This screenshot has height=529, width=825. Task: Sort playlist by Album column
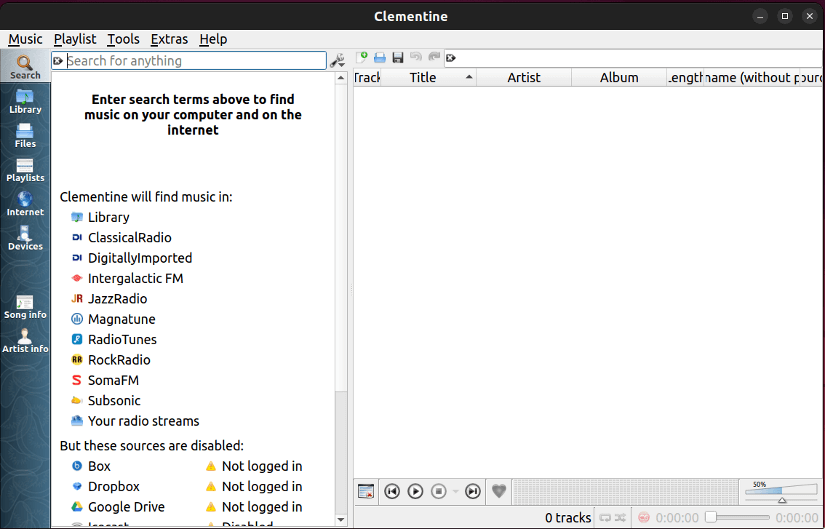(x=619, y=78)
